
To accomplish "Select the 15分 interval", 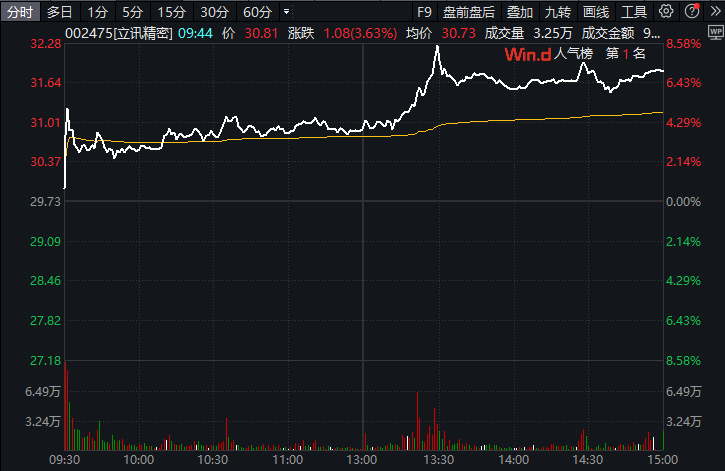I will 171,12.
